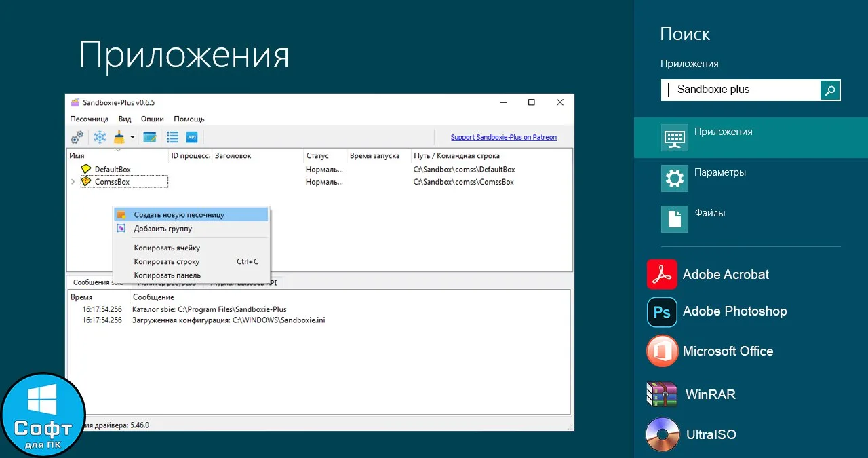Open the Песочница menu
The image size is (868, 458).
pos(89,119)
